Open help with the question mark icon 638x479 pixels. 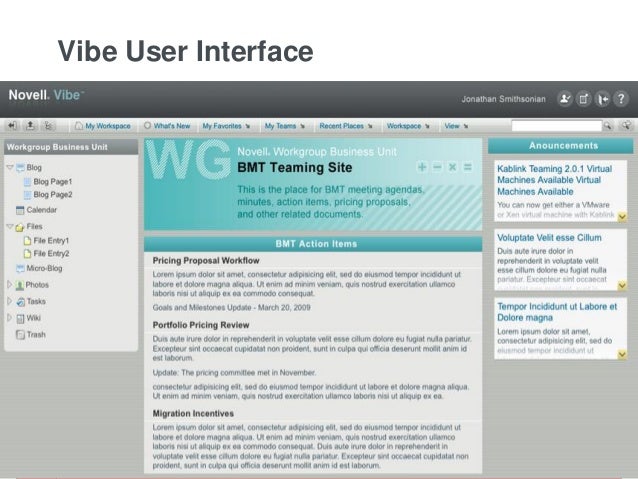[x=621, y=99]
